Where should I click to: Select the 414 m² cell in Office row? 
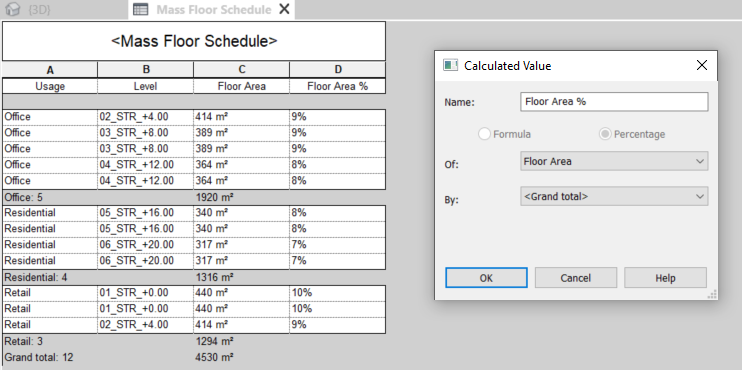point(241,117)
